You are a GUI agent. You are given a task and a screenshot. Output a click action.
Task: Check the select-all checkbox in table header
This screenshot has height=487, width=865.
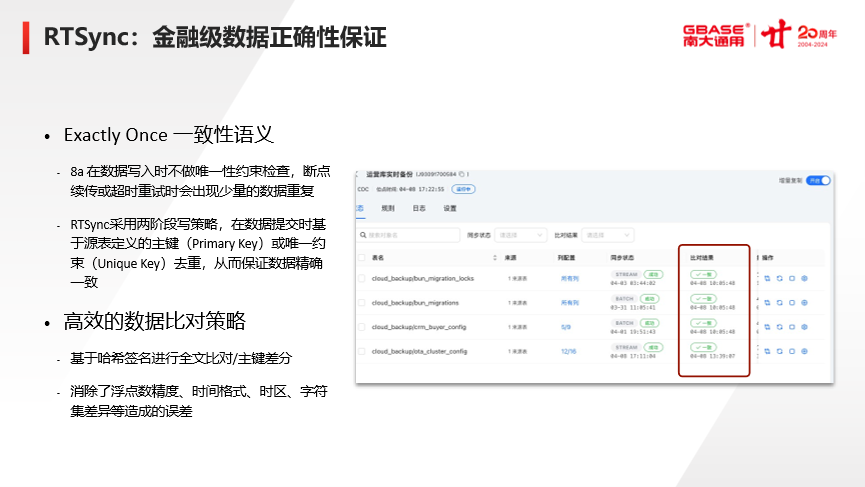click(x=362, y=258)
